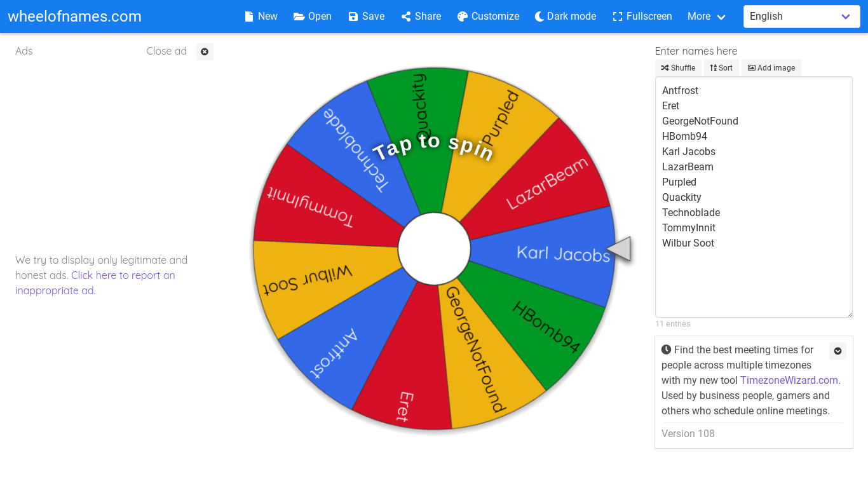This screenshot has width=868, height=488.
Task: Click the "Tap to spin" text on the wheel
Action: tap(433, 147)
